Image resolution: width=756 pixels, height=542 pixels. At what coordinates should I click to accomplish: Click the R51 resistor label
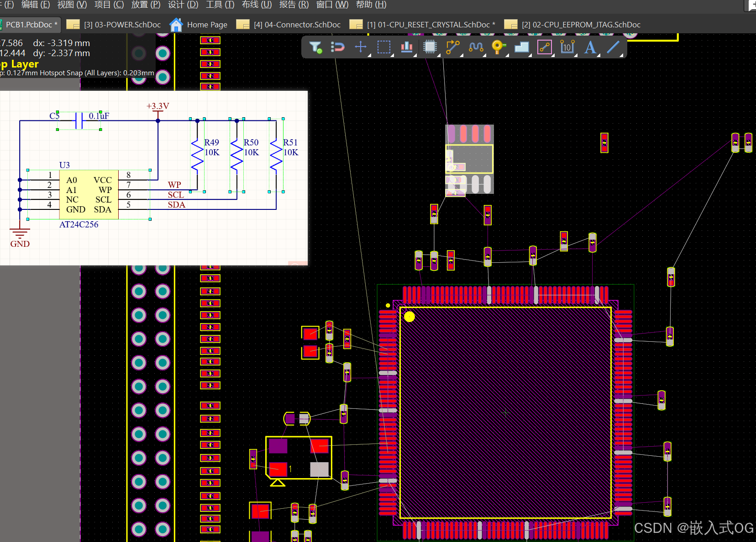[x=290, y=142]
